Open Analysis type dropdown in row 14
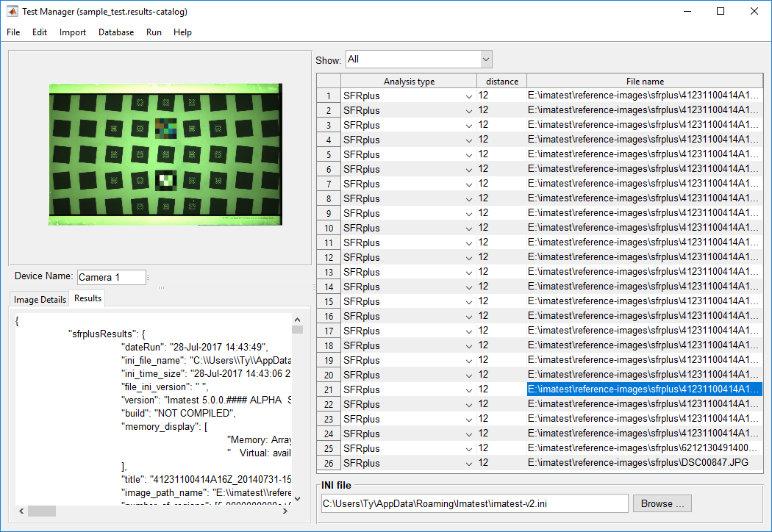 tap(469, 287)
